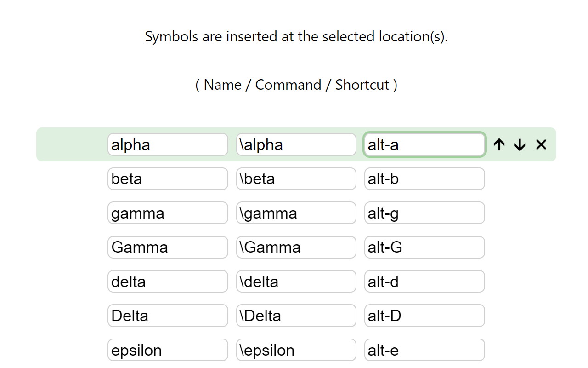
Task: Edit the alt-b shortcut field
Action: [x=424, y=179]
